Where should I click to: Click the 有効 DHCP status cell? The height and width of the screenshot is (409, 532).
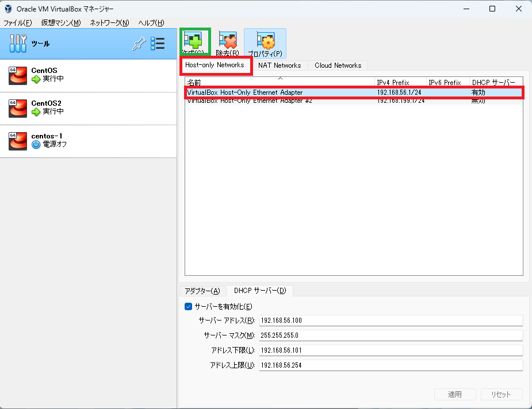[479, 92]
